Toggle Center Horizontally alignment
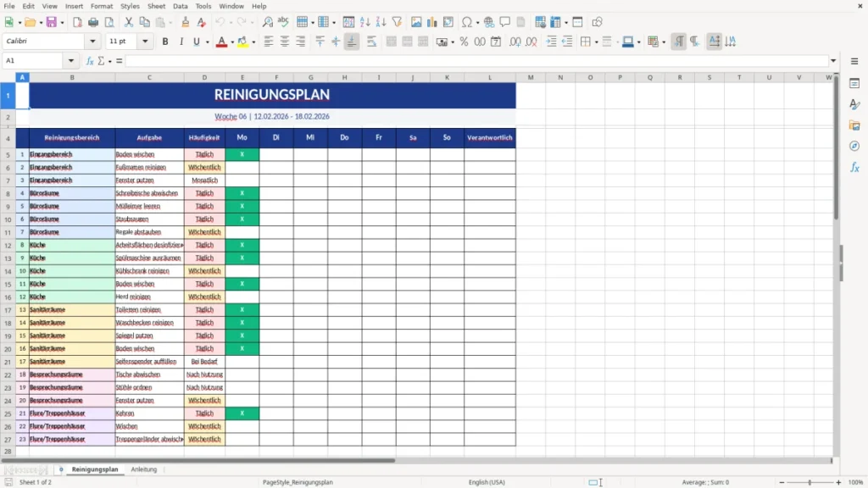Viewport: 868px width, 488px height. pos(285,42)
